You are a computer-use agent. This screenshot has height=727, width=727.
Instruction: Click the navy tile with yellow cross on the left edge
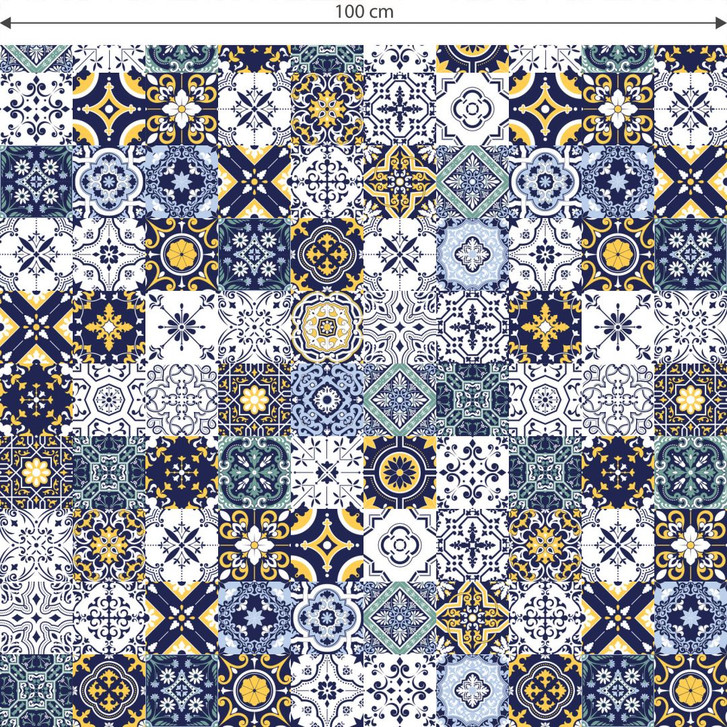click(36, 325)
